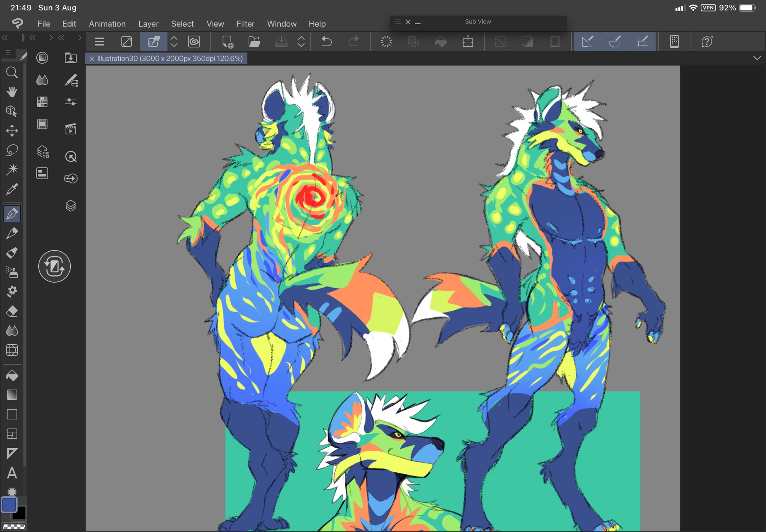Select the Text tool
This screenshot has width=766, height=532.
tap(12, 473)
